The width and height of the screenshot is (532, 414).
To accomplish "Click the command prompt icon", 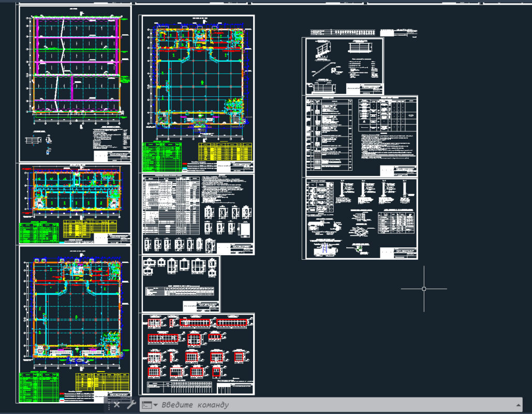I will 146,405.
